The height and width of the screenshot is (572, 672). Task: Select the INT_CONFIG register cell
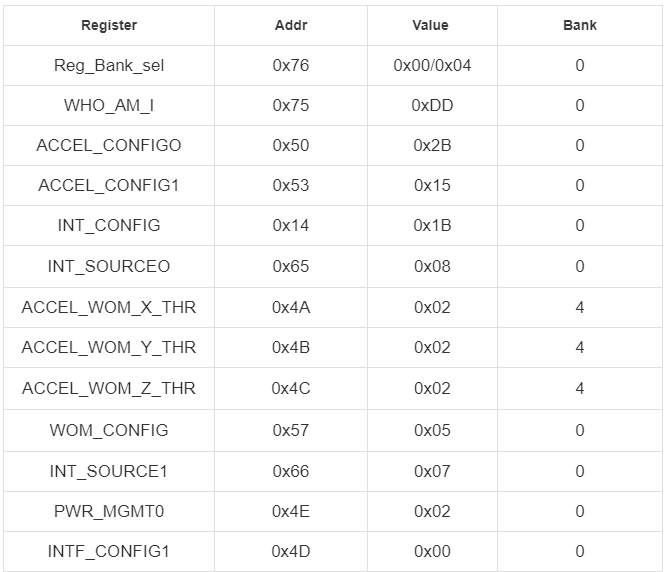[109, 225]
